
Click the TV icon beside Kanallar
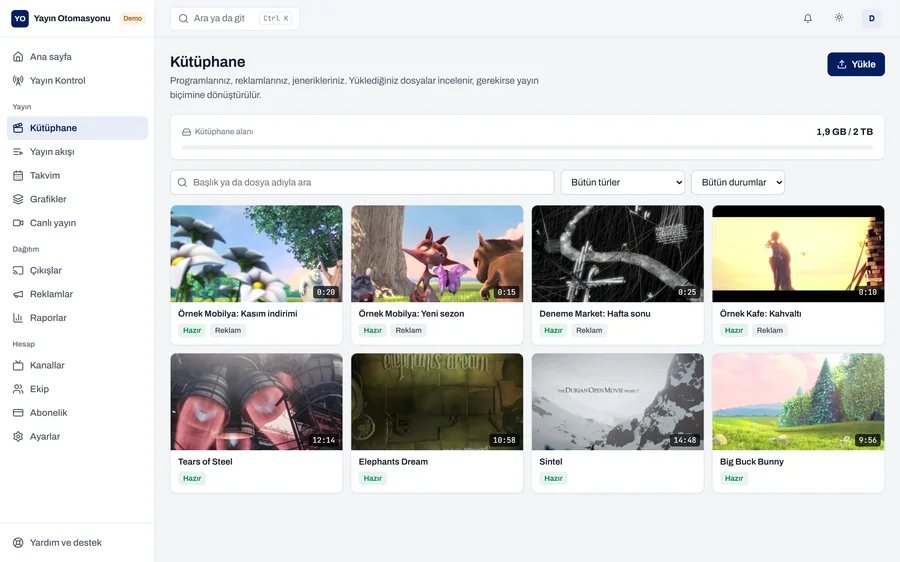[x=18, y=365]
